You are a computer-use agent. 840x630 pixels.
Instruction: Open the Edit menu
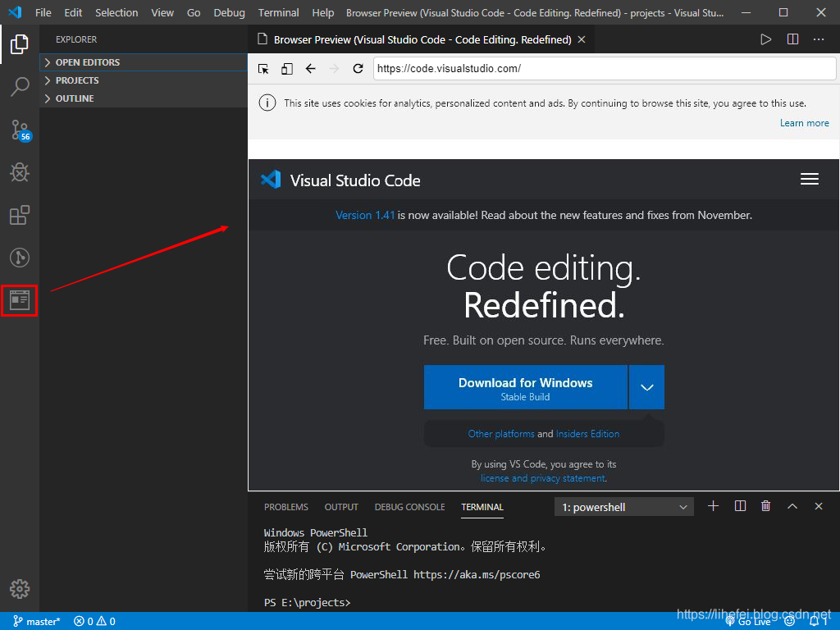[x=73, y=12]
